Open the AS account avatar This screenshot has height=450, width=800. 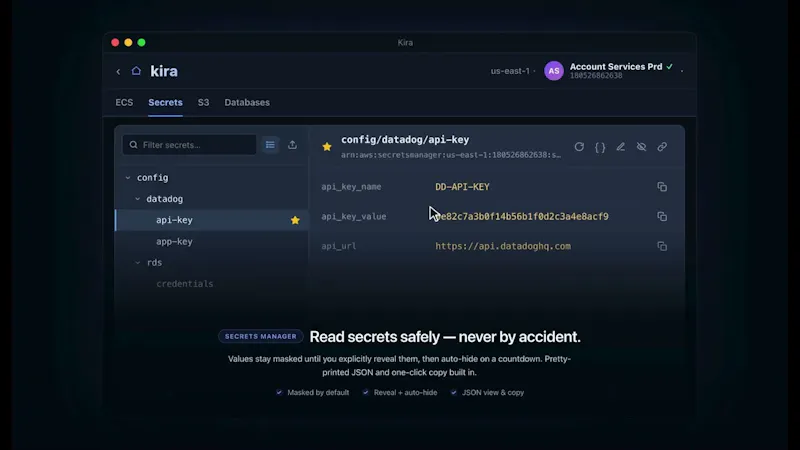(554, 71)
